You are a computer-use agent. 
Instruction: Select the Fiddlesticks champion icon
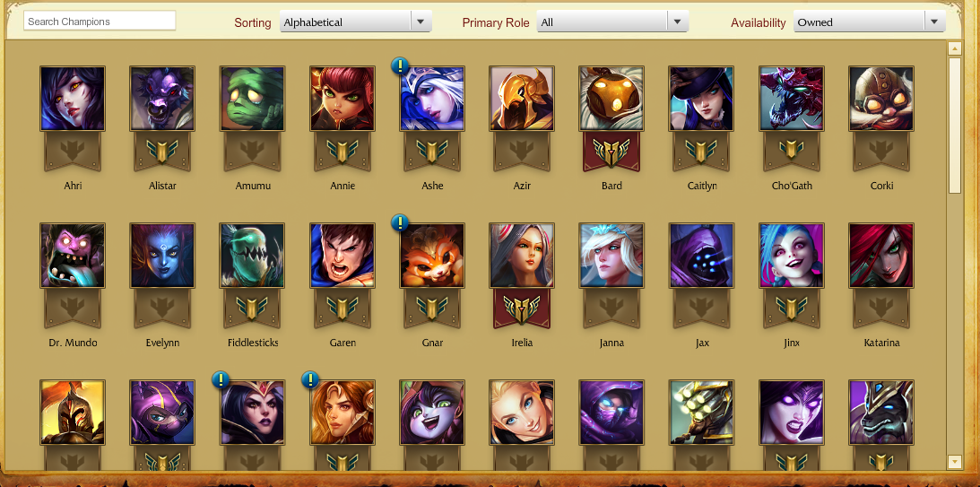(x=253, y=256)
